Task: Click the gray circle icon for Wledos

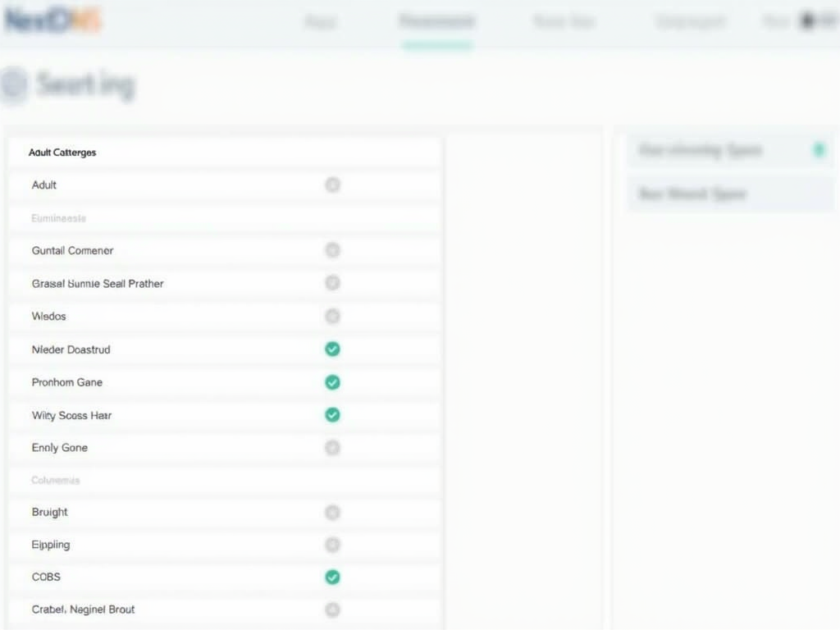Action: 332,316
